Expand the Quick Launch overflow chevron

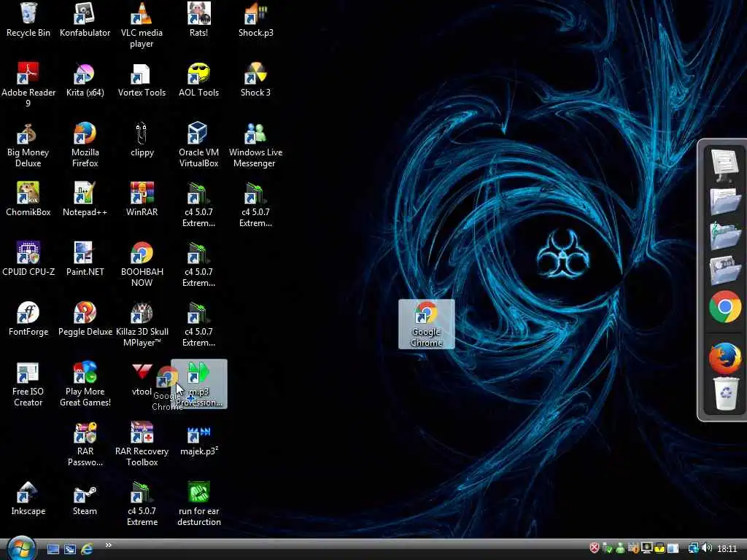click(108, 545)
